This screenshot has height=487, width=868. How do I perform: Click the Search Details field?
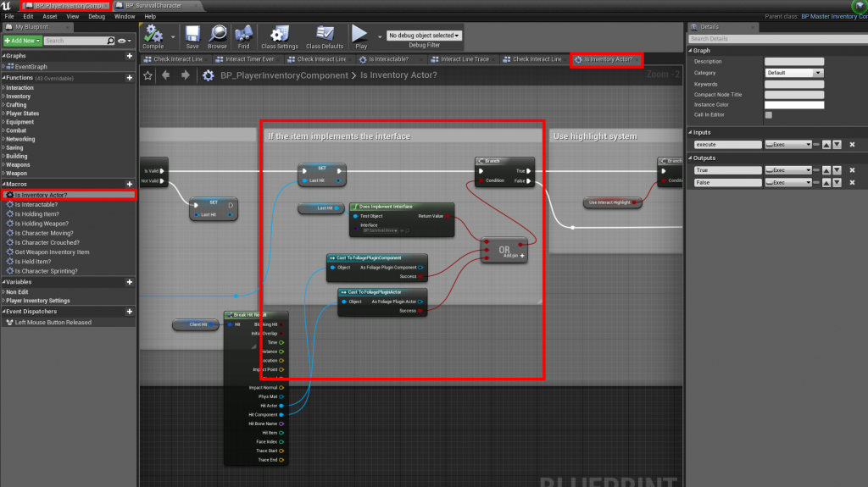pyautogui.click(x=778, y=39)
